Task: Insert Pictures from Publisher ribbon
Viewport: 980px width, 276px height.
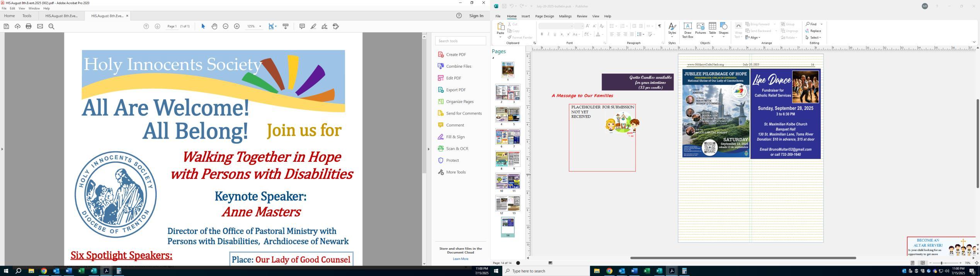Action: pyautogui.click(x=700, y=29)
